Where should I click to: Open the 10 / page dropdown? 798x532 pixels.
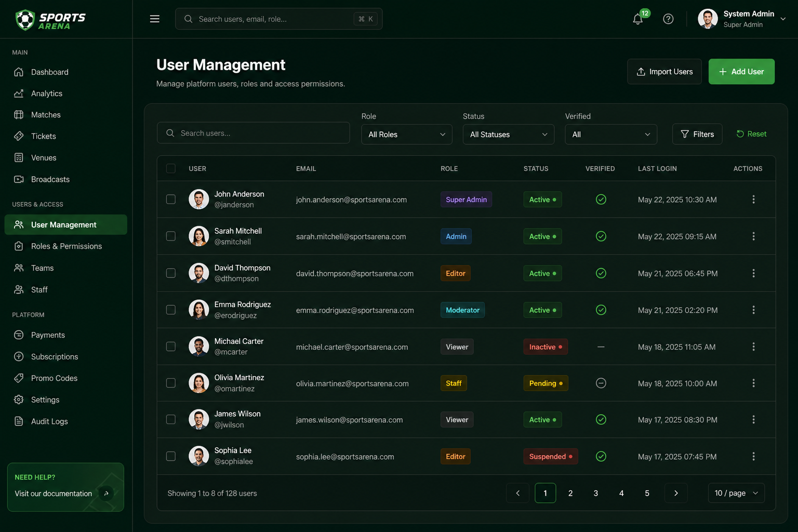736,493
